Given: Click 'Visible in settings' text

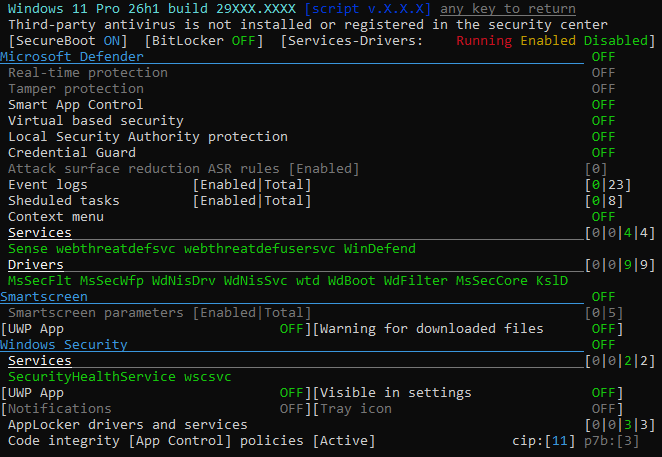Looking at the screenshot, I should (x=395, y=393).
